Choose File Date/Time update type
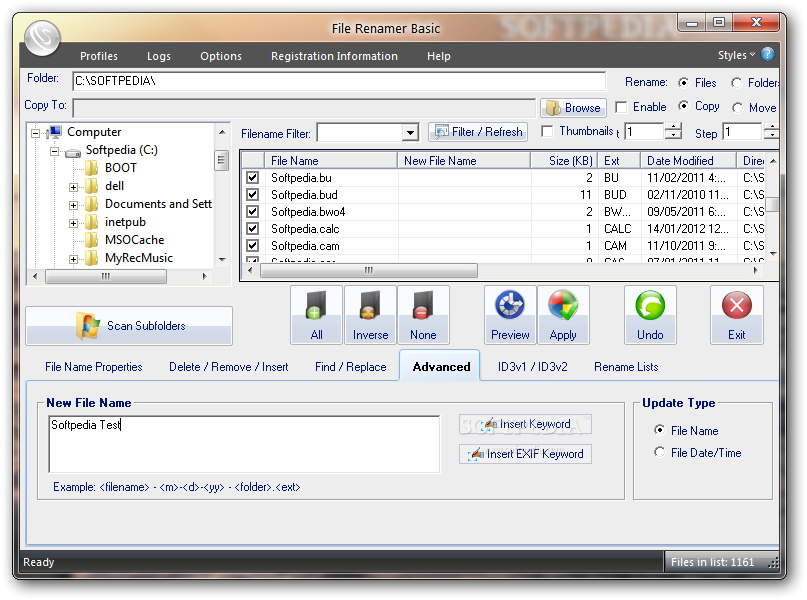 pos(659,452)
